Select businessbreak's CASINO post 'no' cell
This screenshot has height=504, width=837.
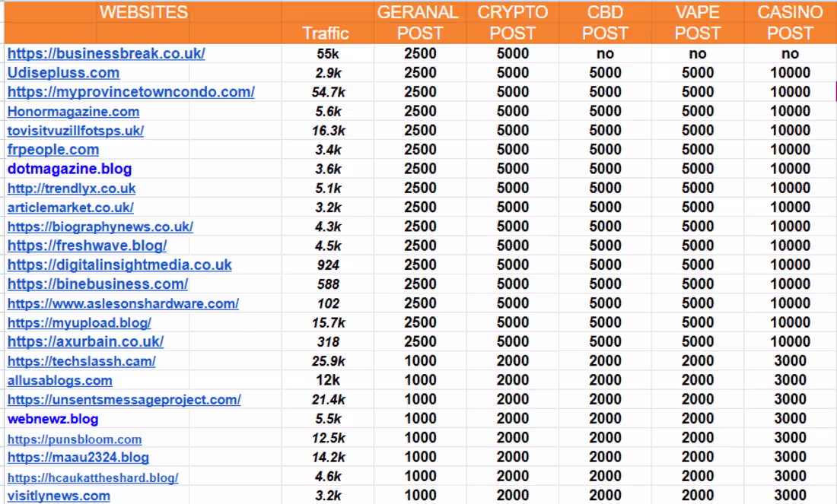pos(790,53)
